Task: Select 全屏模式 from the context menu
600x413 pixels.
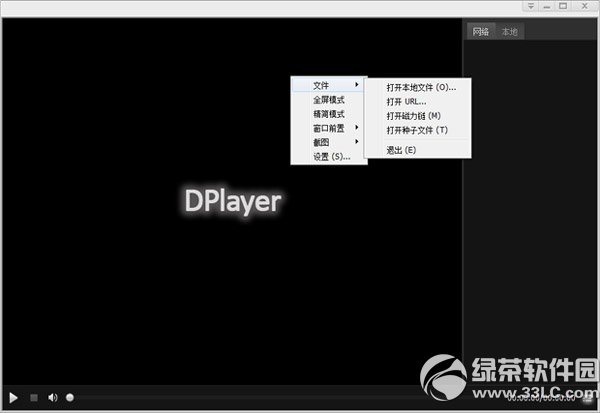Action: (x=329, y=100)
